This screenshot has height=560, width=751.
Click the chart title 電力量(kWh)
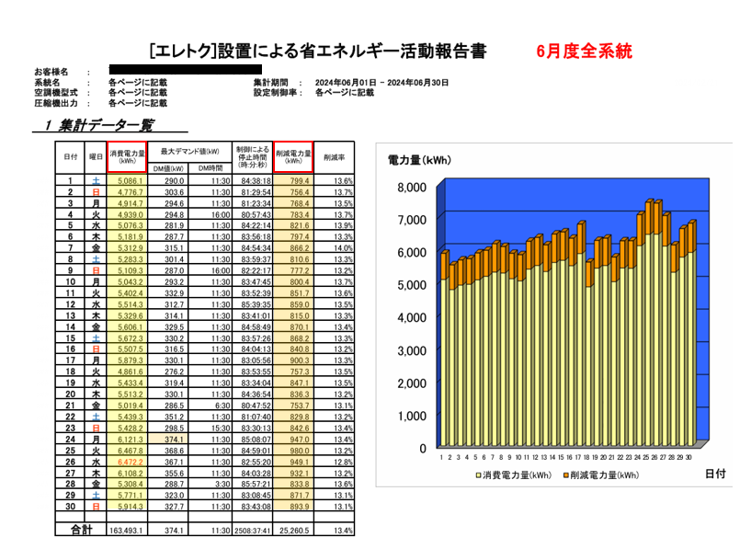[419, 161]
